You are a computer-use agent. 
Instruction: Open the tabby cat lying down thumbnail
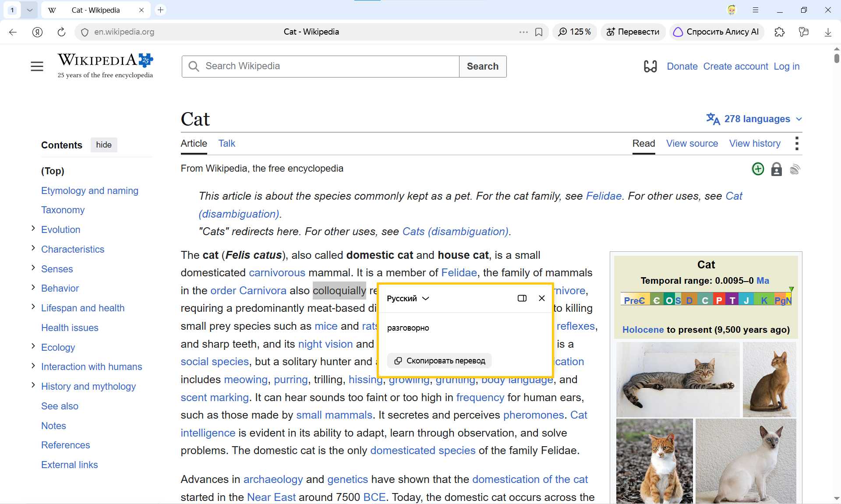(x=678, y=379)
